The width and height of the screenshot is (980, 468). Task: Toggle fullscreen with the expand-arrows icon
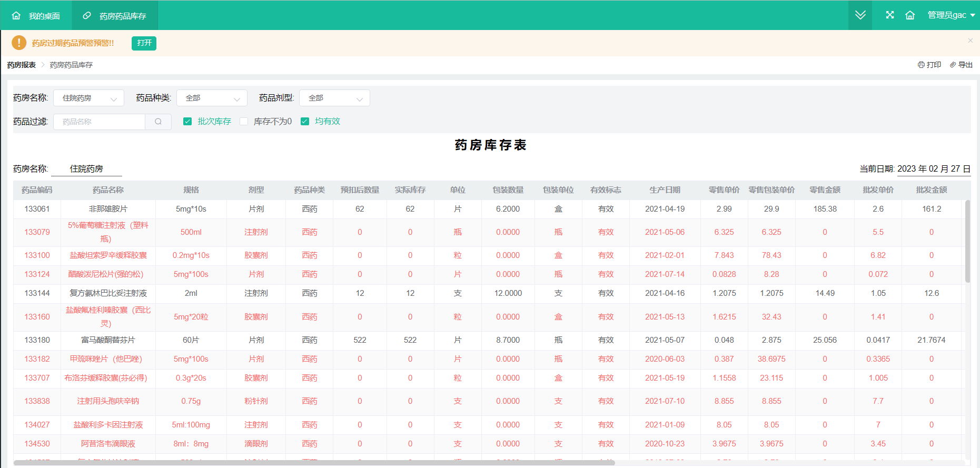890,15
